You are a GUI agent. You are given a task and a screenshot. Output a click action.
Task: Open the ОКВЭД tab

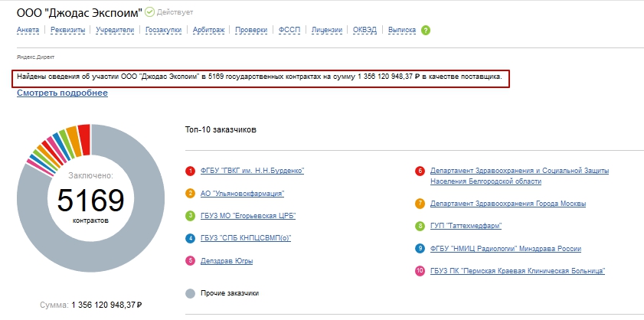pos(364,30)
